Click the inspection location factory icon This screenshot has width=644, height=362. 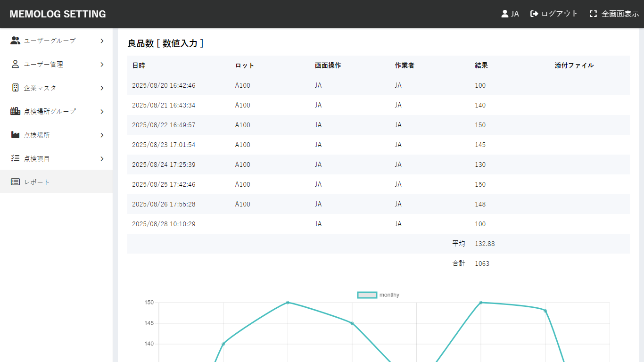[x=15, y=135]
